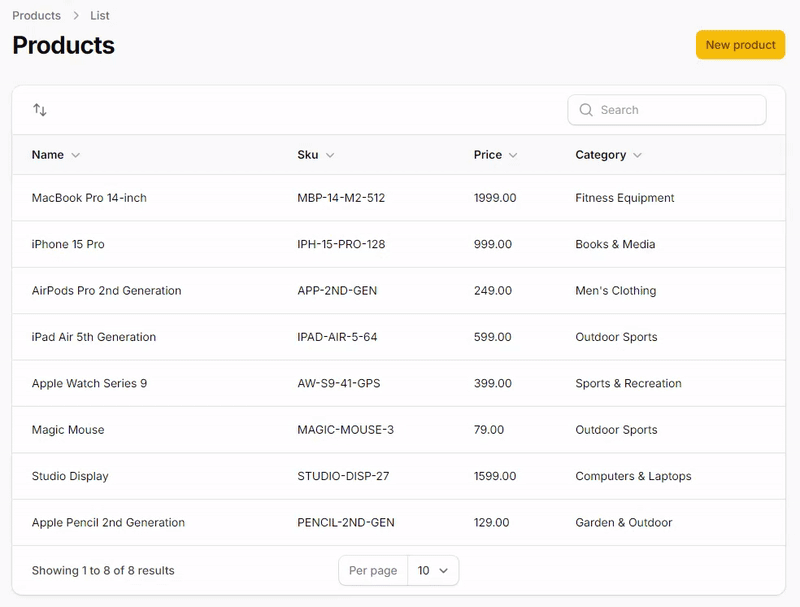Viewport: 800px width, 607px height.
Task: Click the 249.00 price cell
Action: [493, 291]
